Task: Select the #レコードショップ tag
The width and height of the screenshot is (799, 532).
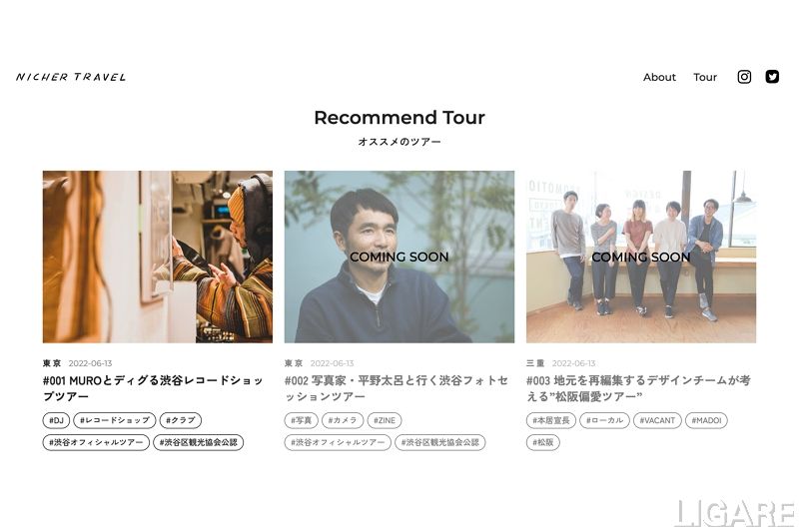Action: 115,420
